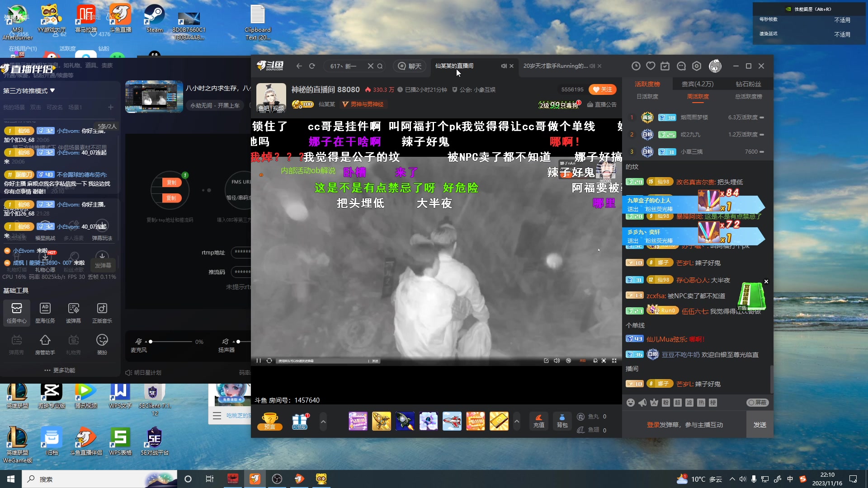Screen dimensions: 868x488
Task: Select 总活跃度榜 ranking tab
Action: [x=749, y=97]
